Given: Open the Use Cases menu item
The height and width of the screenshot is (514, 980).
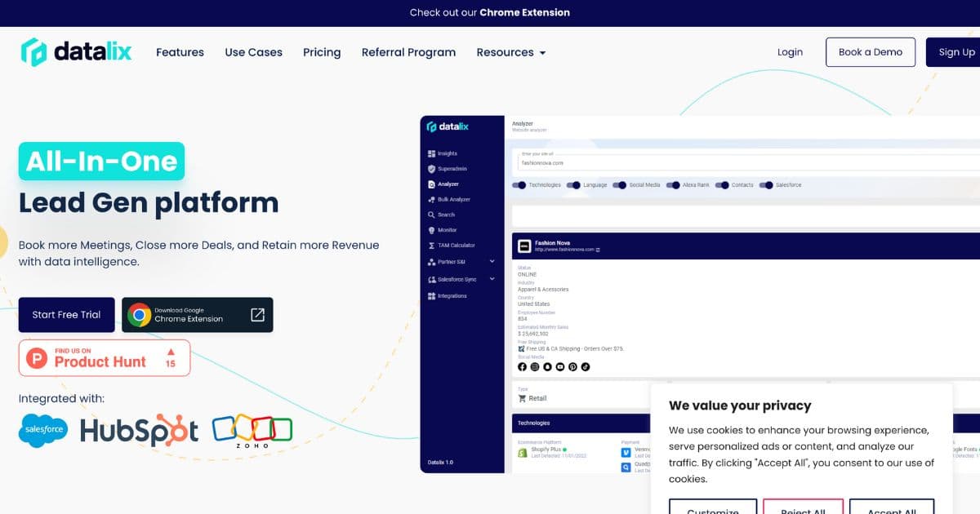Looking at the screenshot, I should [254, 52].
